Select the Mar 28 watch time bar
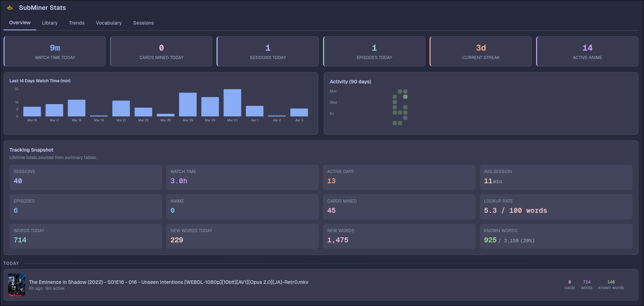 pos(188,104)
